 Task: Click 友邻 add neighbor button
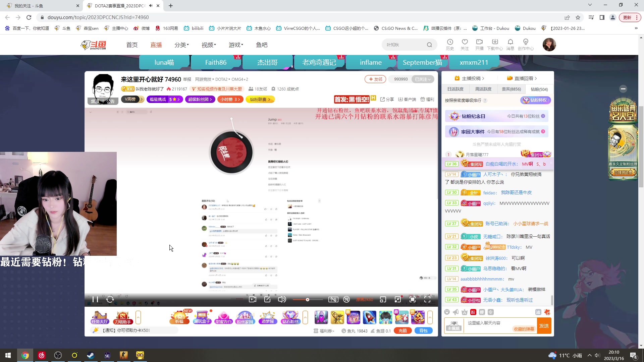point(375,79)
